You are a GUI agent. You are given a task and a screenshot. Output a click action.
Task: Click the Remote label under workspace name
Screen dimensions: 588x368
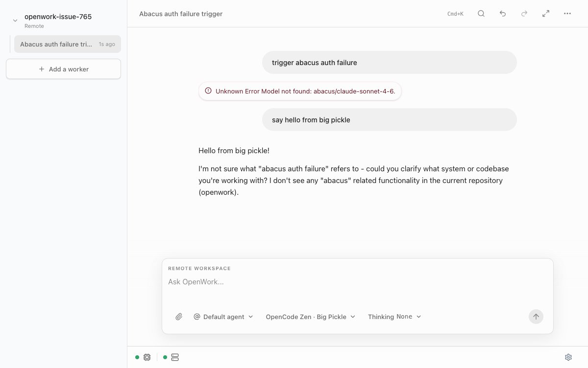(34, 26)
